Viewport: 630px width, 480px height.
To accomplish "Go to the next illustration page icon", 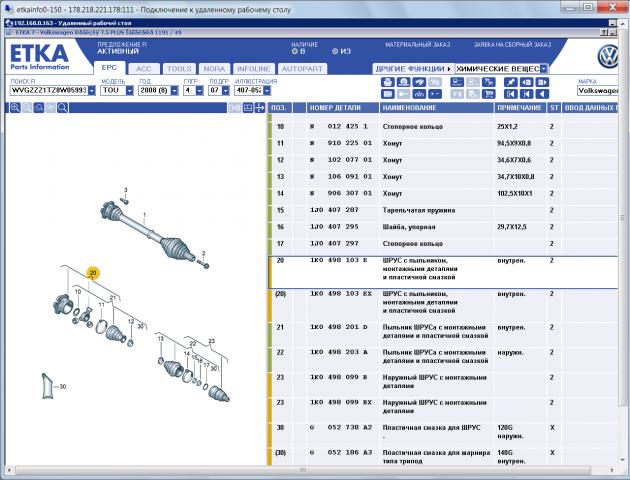I will click(542, 82).
